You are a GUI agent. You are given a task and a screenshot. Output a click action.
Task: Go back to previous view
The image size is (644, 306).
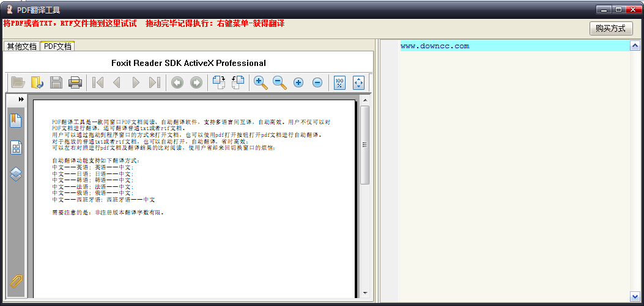pyautogui.click(x=177, y=82)
